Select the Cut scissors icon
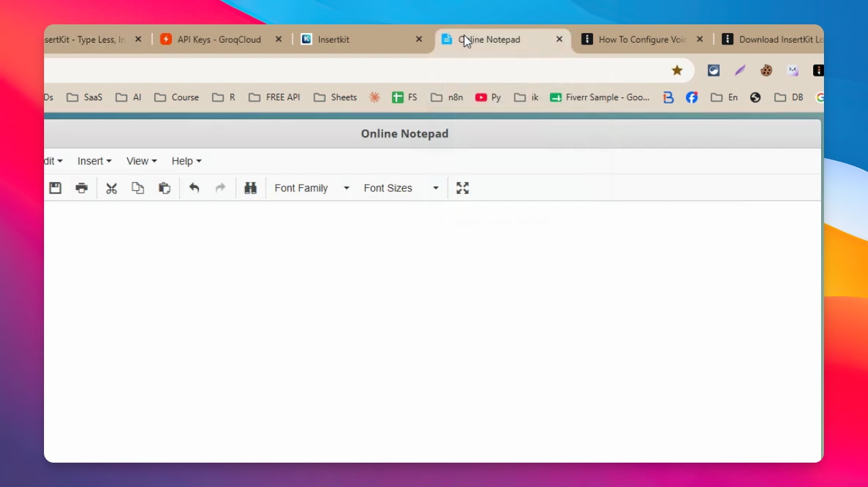This screenshot has height=487, width=868. (x=112, y=188)
